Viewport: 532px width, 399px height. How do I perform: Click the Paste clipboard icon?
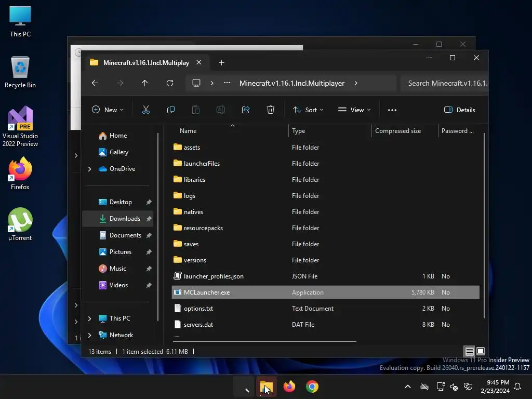pos(196,110)
